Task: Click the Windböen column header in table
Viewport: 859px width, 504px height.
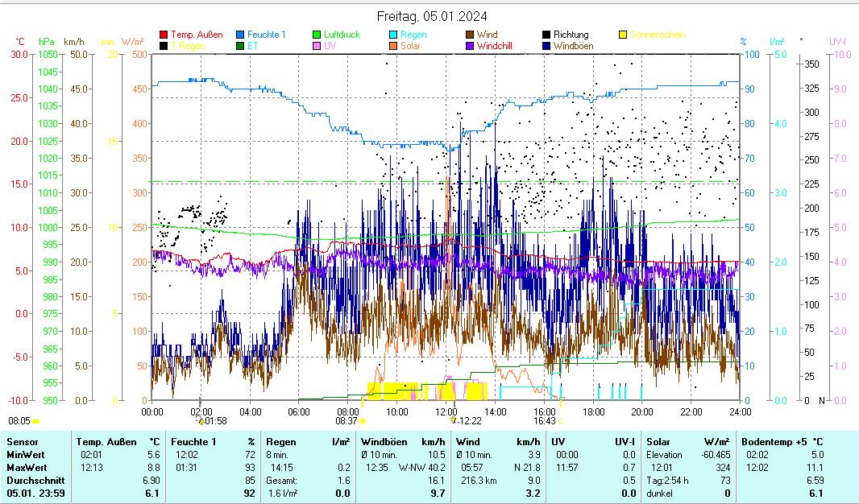Action: [x=384, y=442]
